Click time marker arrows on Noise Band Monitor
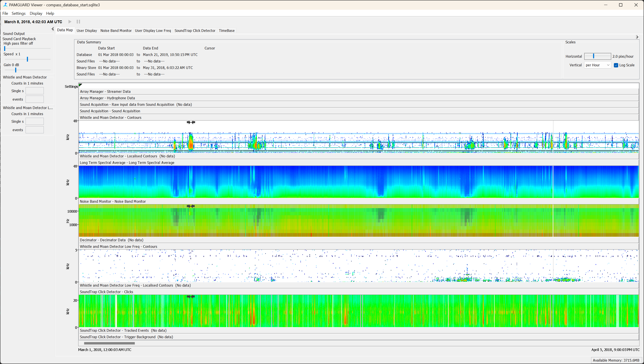This screenshot has width=644, height=364. pos(191,206)
